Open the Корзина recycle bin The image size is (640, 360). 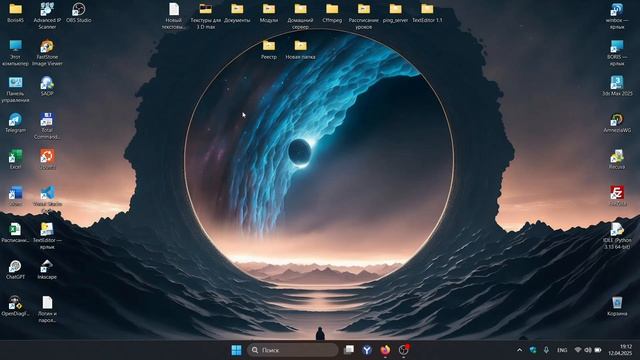coord(617,306)
